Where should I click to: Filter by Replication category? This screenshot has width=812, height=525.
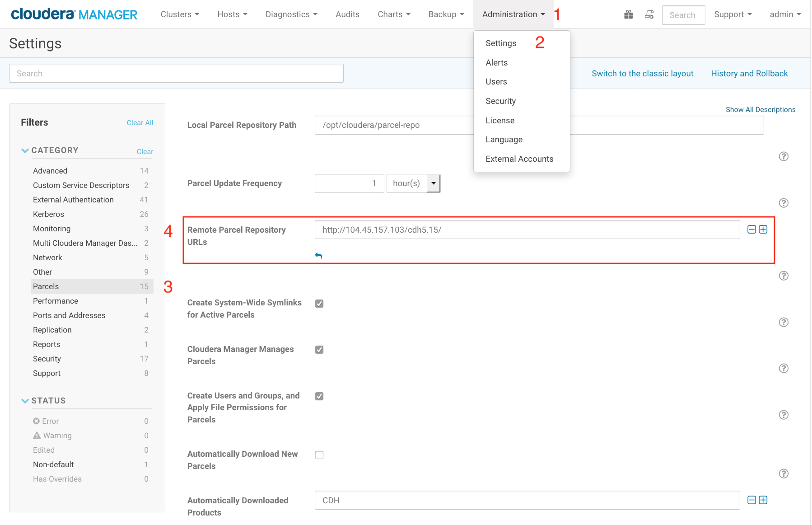[92, 330]
